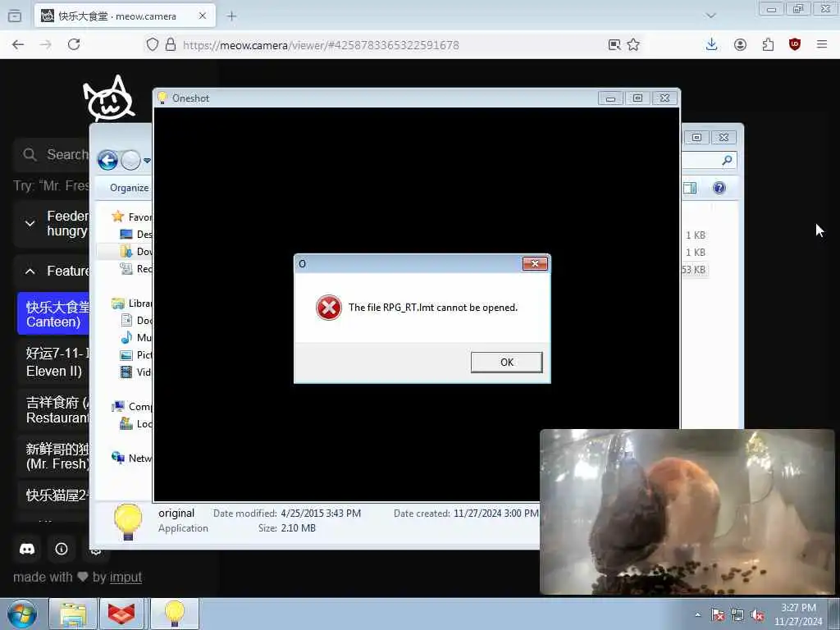
Task: Click the muted volume tray icon
Action: coord(757,615)
